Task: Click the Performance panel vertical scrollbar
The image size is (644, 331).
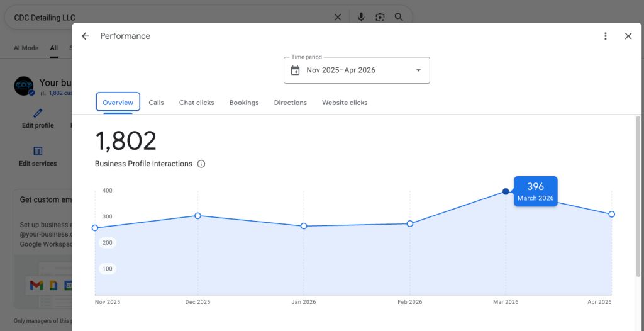Action: point(638,198)
